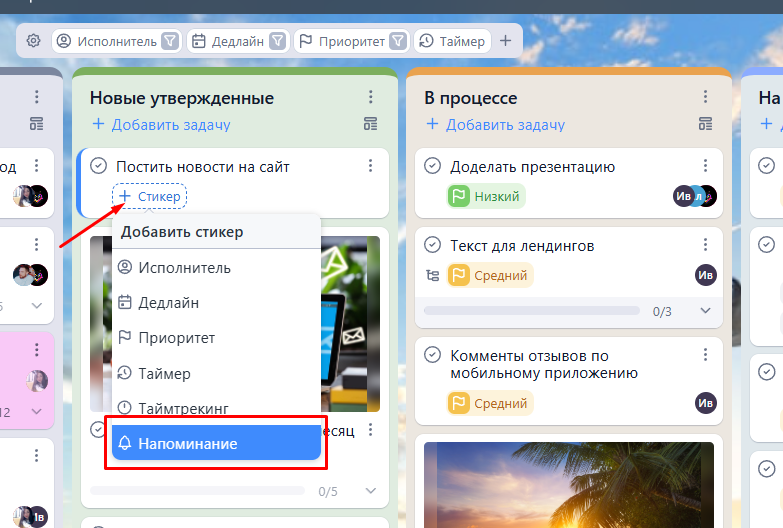Click Новые утвержденные column title
Screen dimensions: 783x528
point(182,98)
